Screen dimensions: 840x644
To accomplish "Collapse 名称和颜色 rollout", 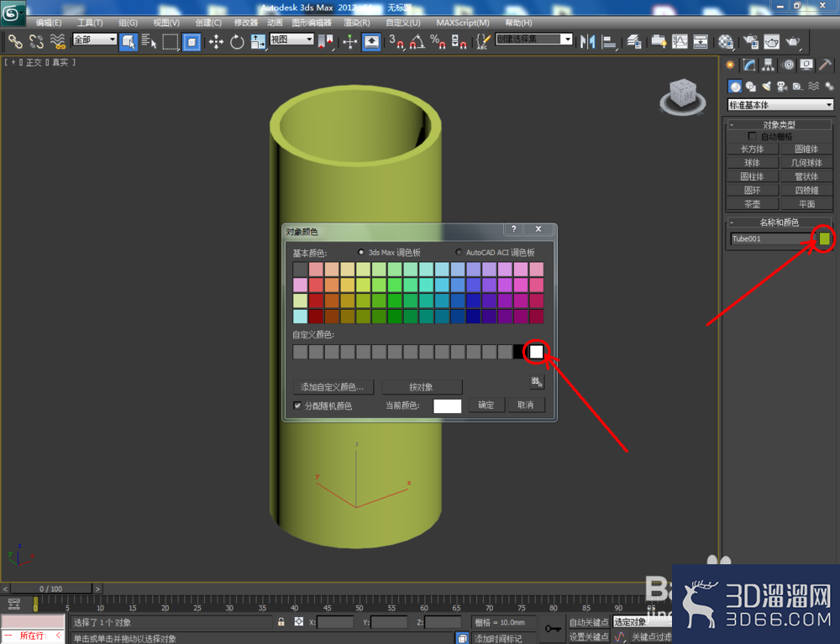I will point(780,223).
